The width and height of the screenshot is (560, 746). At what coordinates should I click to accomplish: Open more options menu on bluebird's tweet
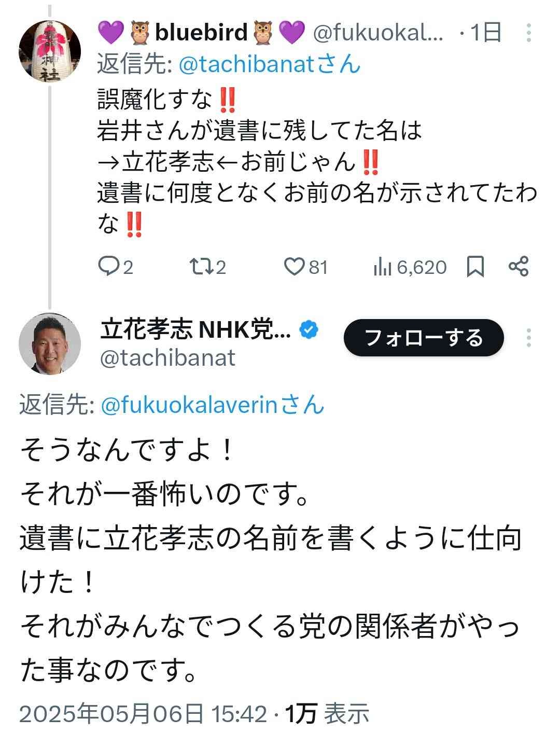point(528,33)
